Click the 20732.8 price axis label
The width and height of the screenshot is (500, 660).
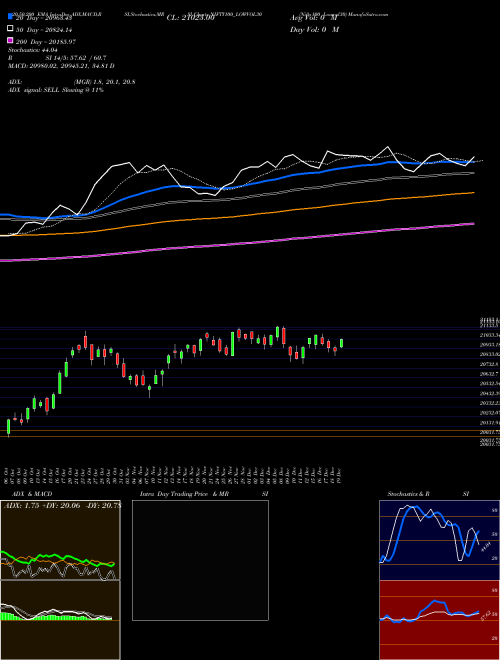[489, 364]
